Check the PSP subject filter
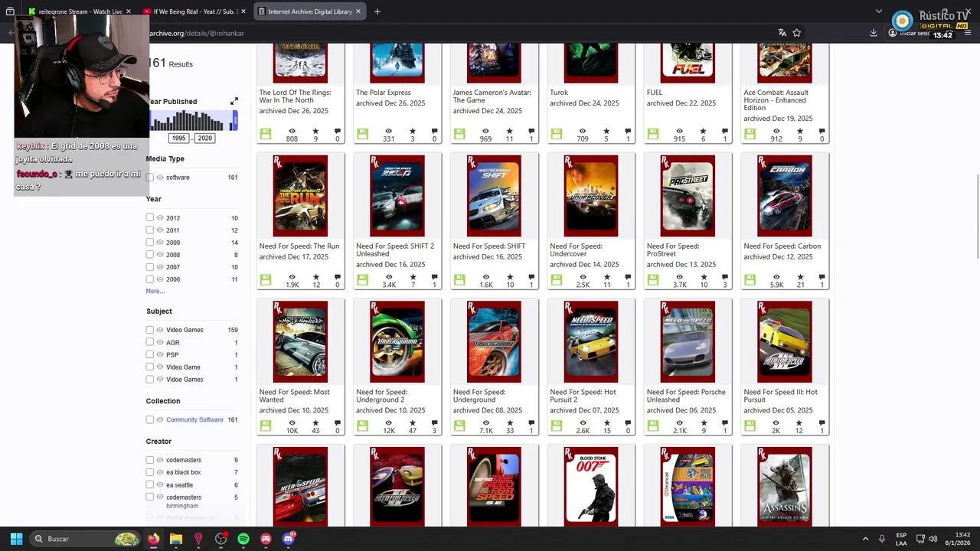980x551 pixels. 150,354
